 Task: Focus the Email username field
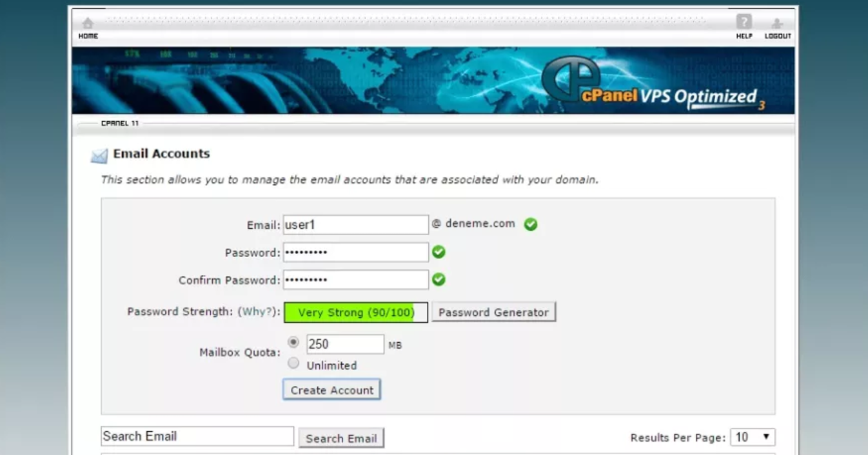(x=356, y=224)
